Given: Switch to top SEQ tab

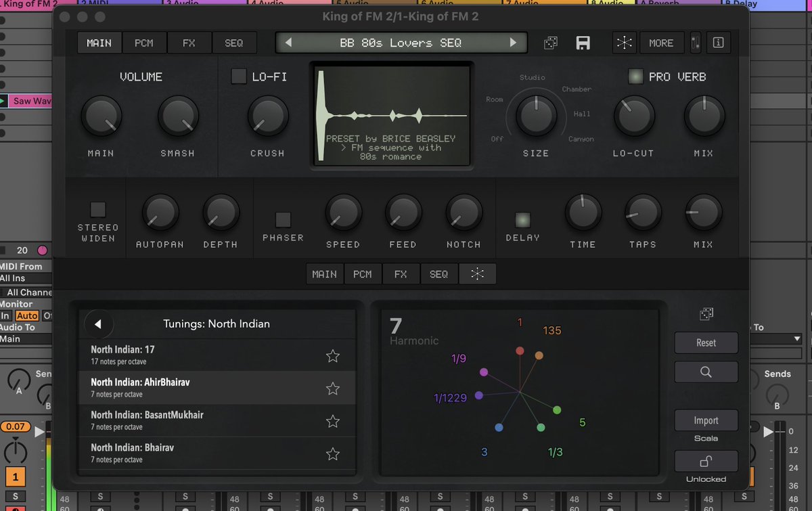Looking at the screenshot, I should [x=234, y=43].
